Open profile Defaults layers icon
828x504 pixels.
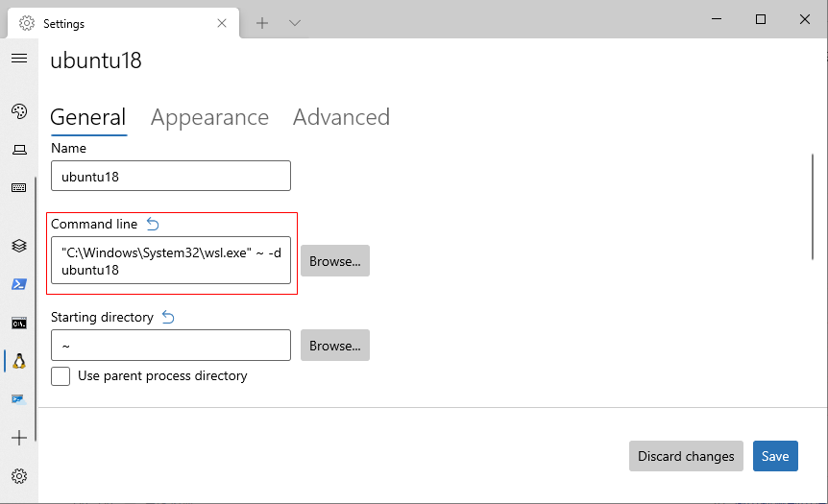point(19,246)
